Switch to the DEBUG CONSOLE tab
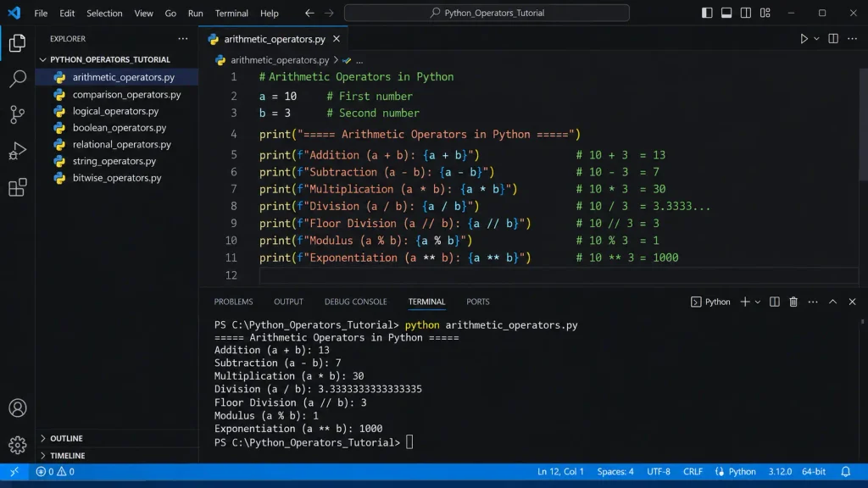 (x=355, y=302)
